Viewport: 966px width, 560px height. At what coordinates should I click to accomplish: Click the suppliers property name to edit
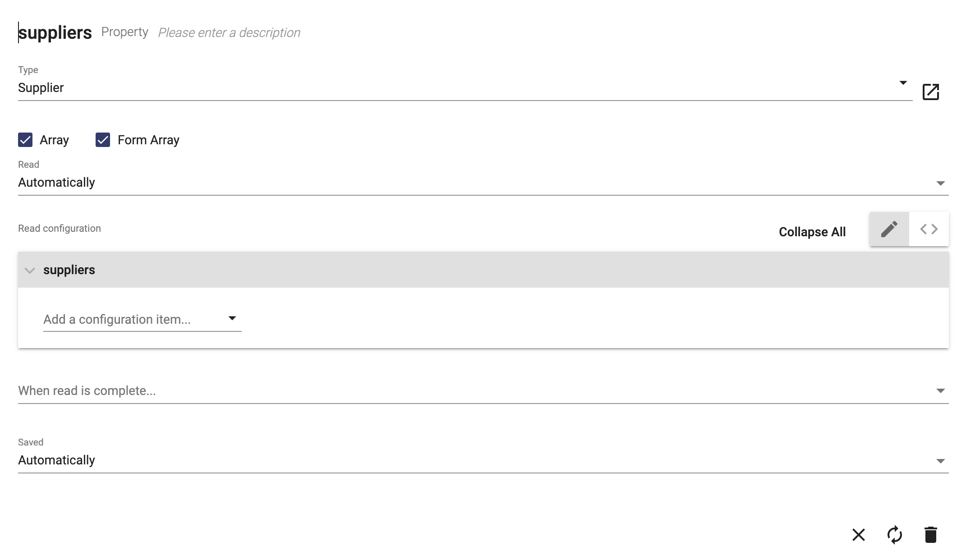point(55,32)
